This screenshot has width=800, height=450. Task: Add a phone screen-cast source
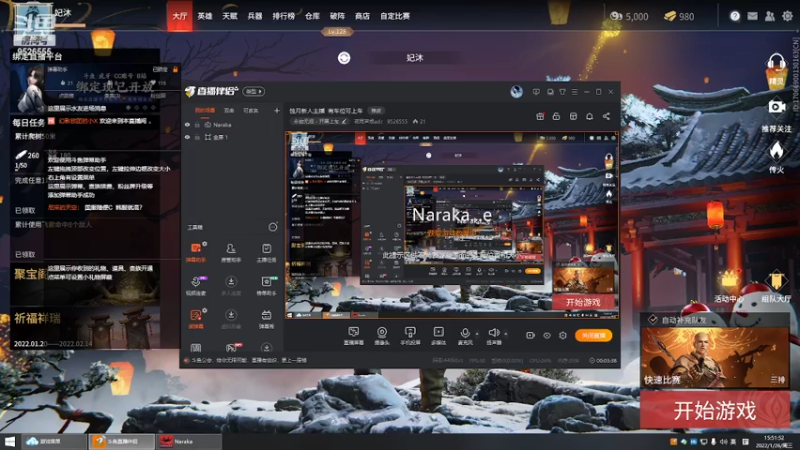pyautogui.click(x=410, y=336)
